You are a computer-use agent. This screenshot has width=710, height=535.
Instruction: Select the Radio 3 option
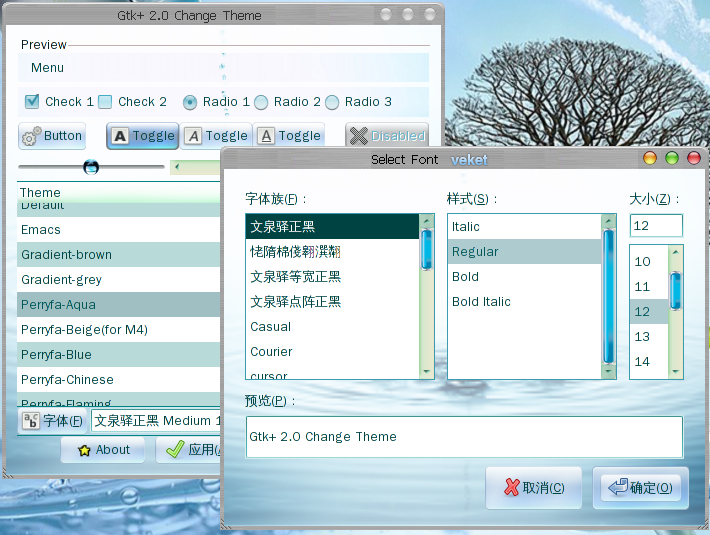[x=333, y=102]
